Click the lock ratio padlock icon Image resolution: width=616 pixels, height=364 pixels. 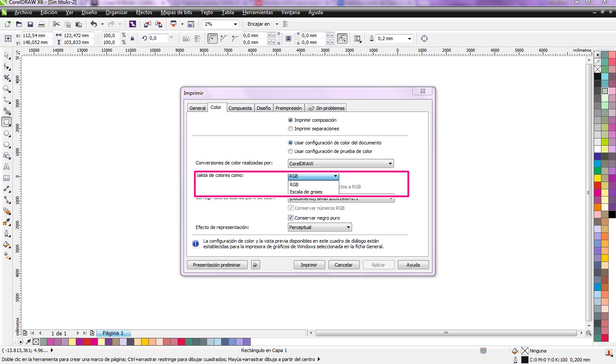tap(132, 38)
